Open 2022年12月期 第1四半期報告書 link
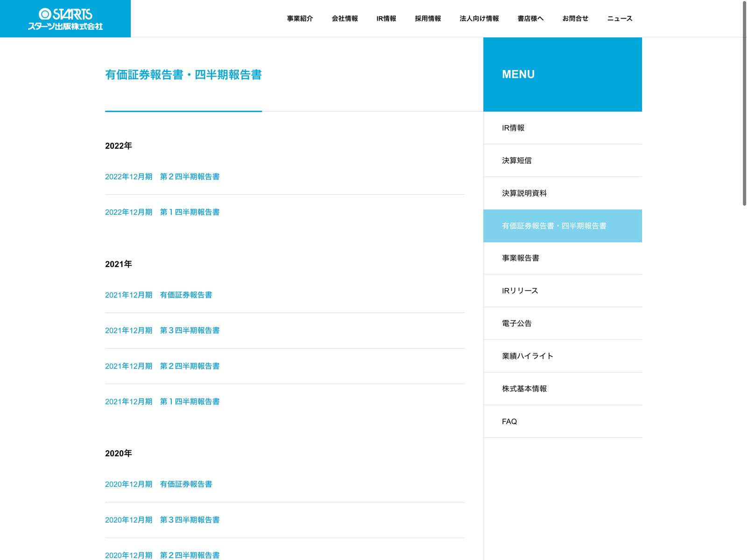 tap(162, 212)
